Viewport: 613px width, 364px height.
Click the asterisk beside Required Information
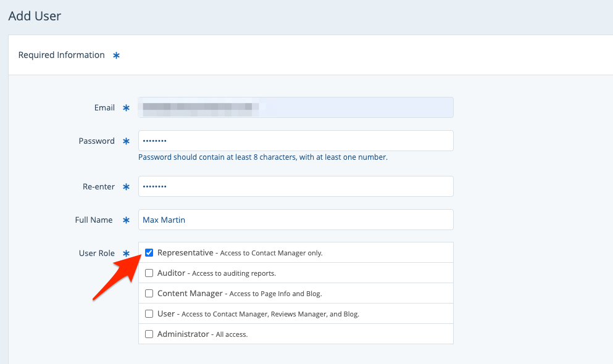click(x=116, y=56)
